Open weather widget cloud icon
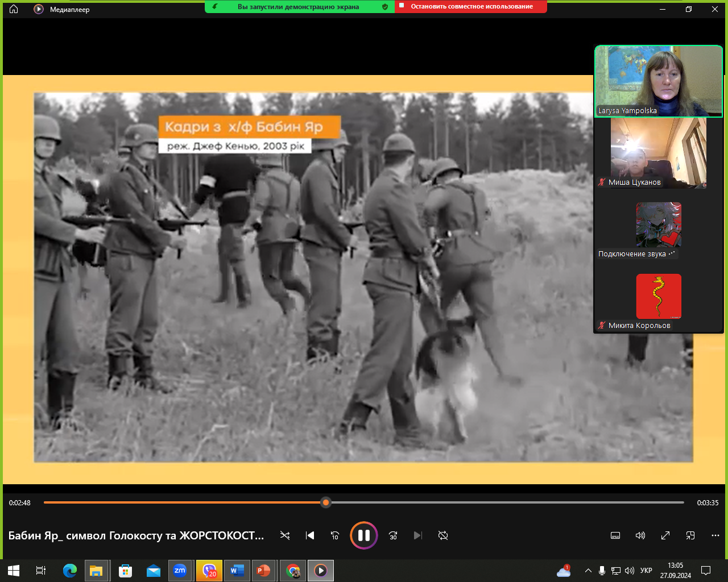Image resolution: width=728 pixels, height=582 pixels. pos(564,571)
